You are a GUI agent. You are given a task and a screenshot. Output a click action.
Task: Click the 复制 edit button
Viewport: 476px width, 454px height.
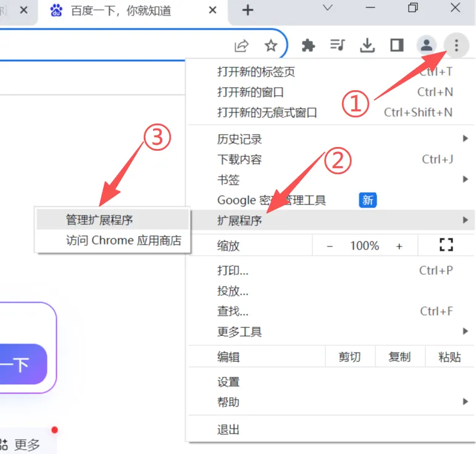coord(400,357)
